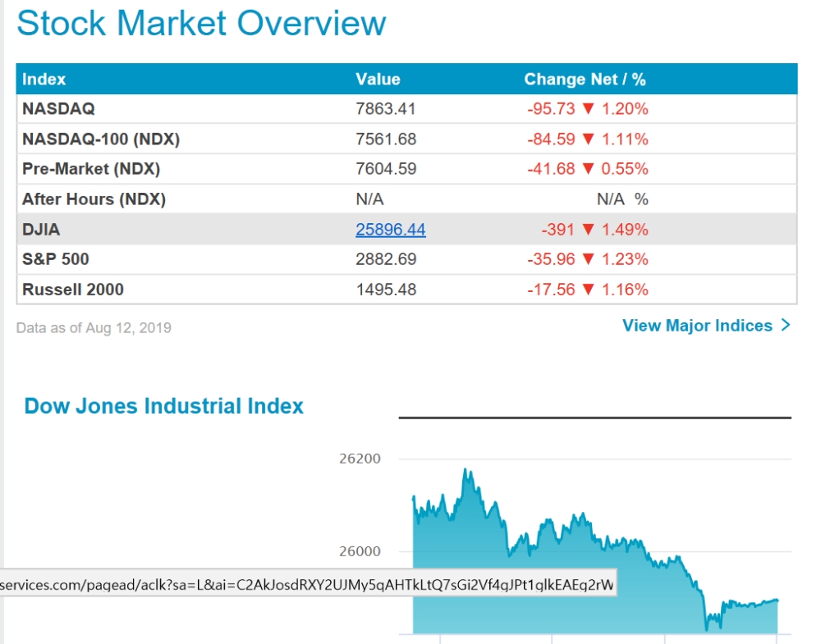Click the red down arrow in Russell 2000 row
The height and width of the screenshot is (644, 821).
pyautogui.click(x=588, y=290)
